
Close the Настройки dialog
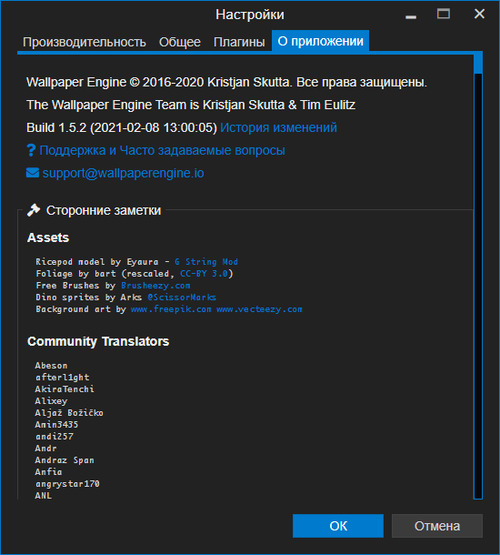(479, 14)
